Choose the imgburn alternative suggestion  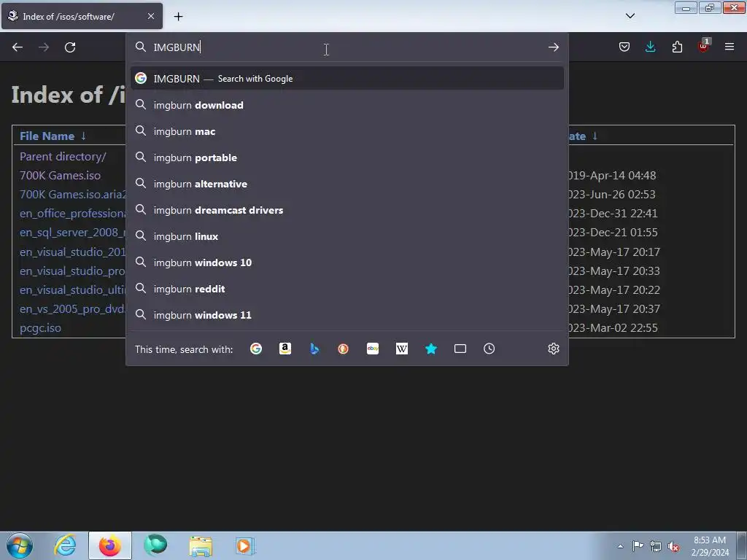pyautogui.click(x=347, y=184)
